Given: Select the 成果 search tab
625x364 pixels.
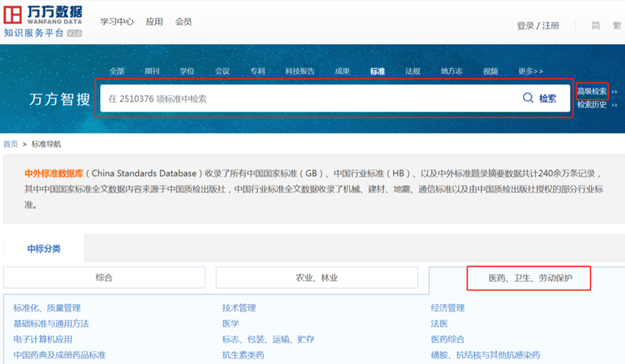Looking at the screenshot, I should pyautogui.click(x=342, y=71).
